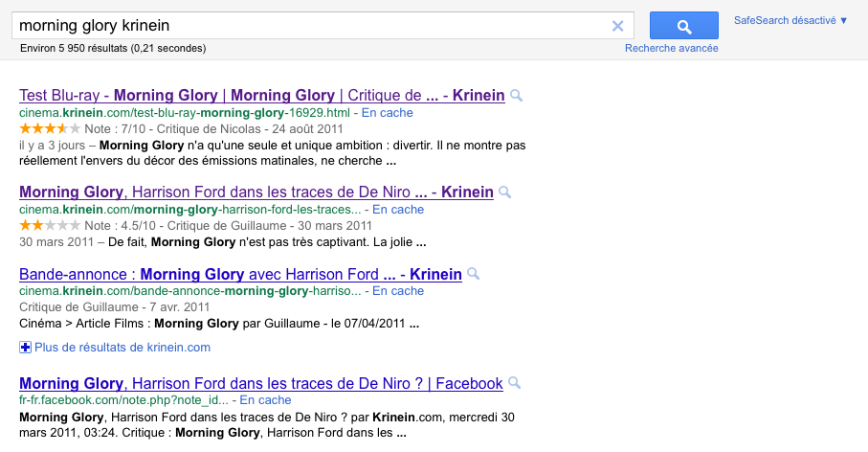This screenshot has width=868, height=452.
Task: Preview the Krinein Harrison Ford result via its magnifier icon
Action: (504, 192)
